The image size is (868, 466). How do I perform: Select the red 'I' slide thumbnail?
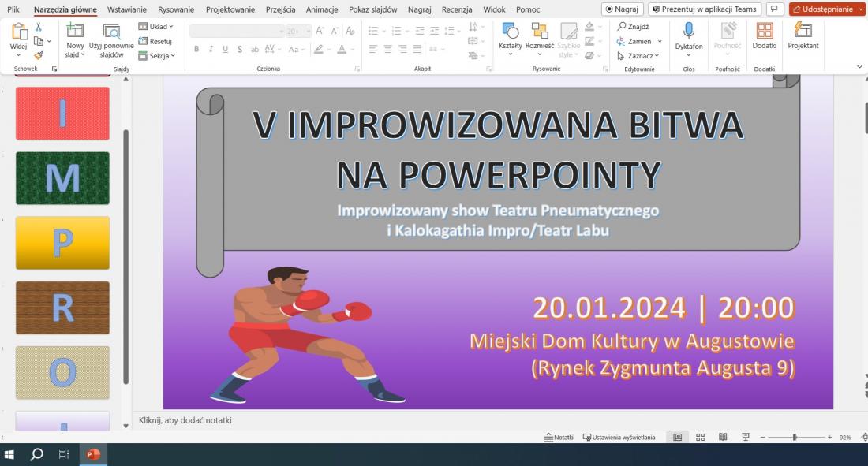click(62, 113)
